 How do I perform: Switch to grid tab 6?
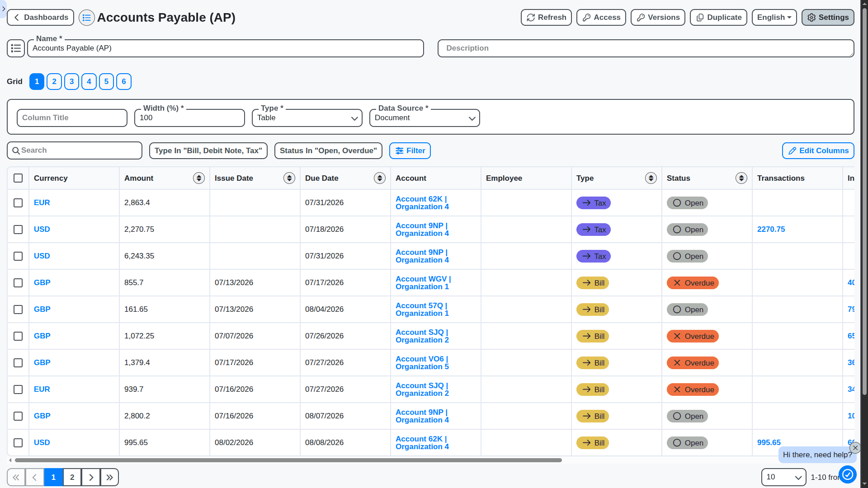point(124,82)
